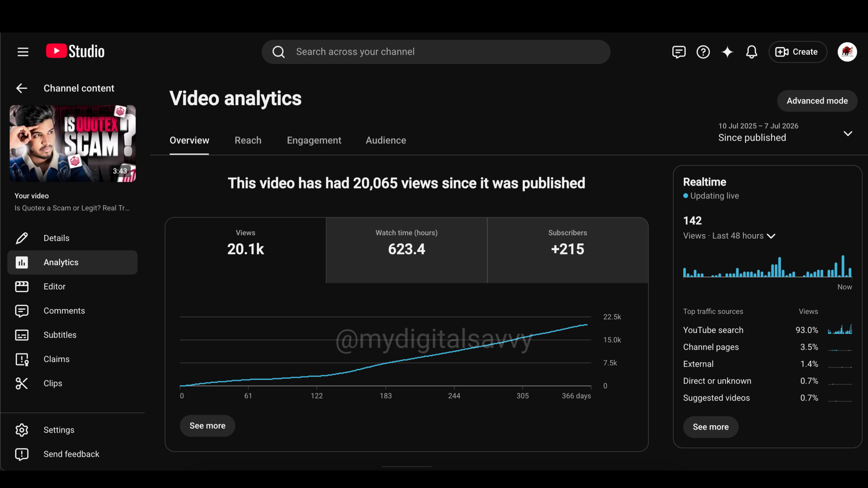Click the Clips scissors icon

pyautogui.click(x=22, y=383)
